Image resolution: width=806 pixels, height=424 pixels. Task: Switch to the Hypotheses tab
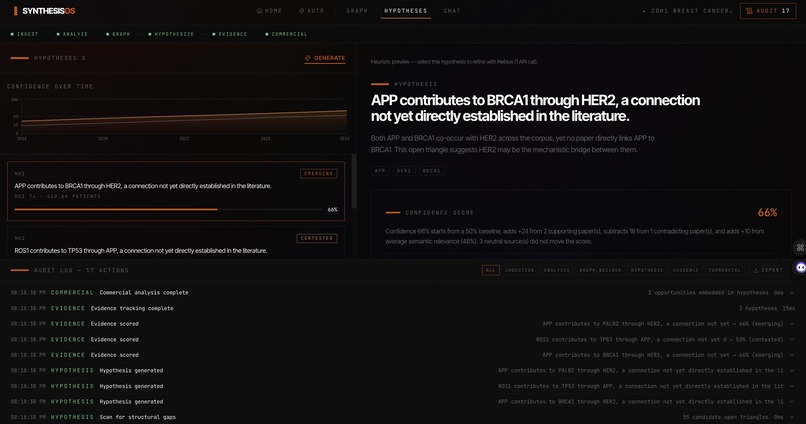tap(406, 11)
